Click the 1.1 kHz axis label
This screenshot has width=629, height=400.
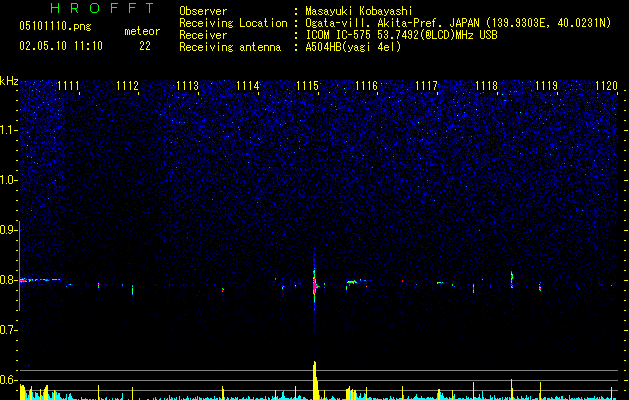point(8,130)
